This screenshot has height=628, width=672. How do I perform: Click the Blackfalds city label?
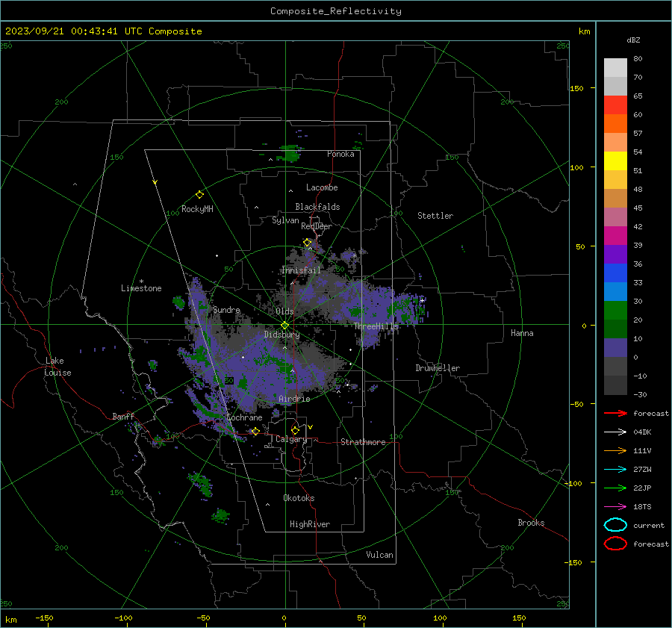pos(317,207)
